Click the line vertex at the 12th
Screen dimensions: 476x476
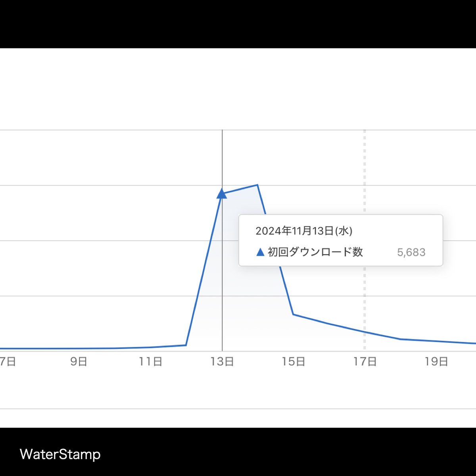coord(186,345)
